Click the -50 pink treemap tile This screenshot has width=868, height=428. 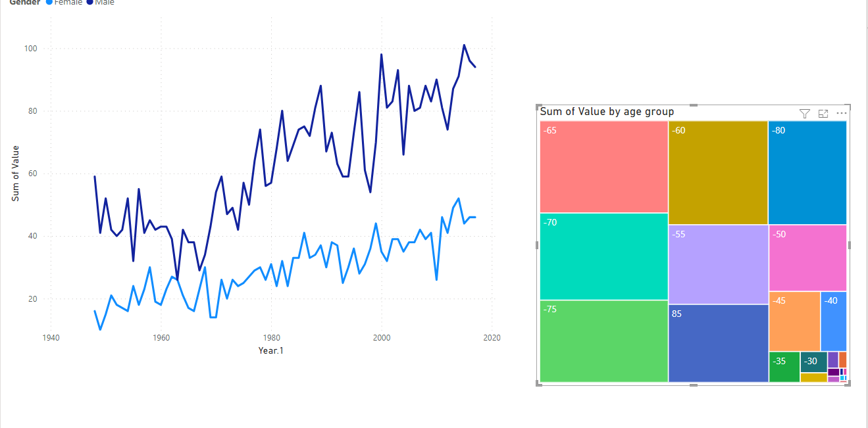click(x=807, y=258)
